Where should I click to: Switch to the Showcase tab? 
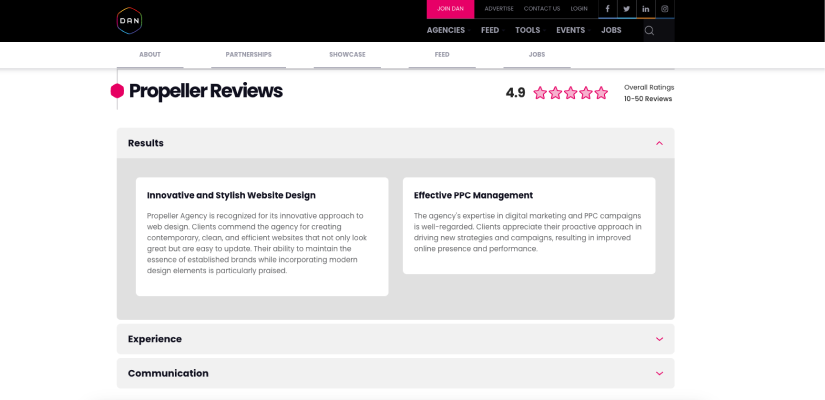347,54
